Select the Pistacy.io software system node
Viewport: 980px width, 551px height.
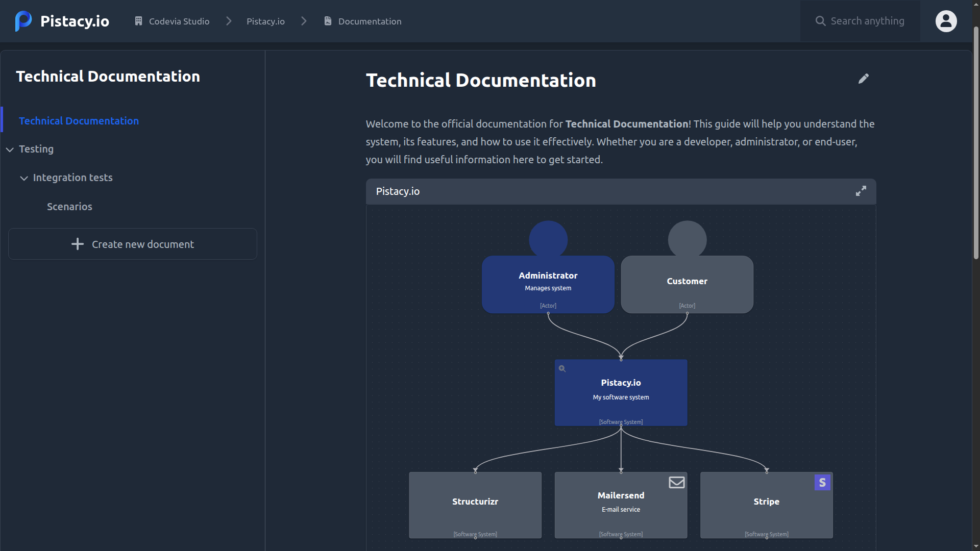(621, 392)
